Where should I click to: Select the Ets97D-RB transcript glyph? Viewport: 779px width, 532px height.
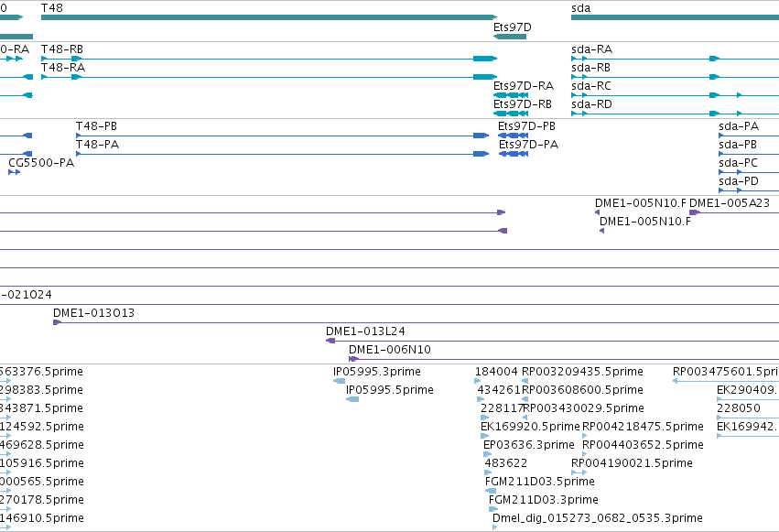(511, 114)
